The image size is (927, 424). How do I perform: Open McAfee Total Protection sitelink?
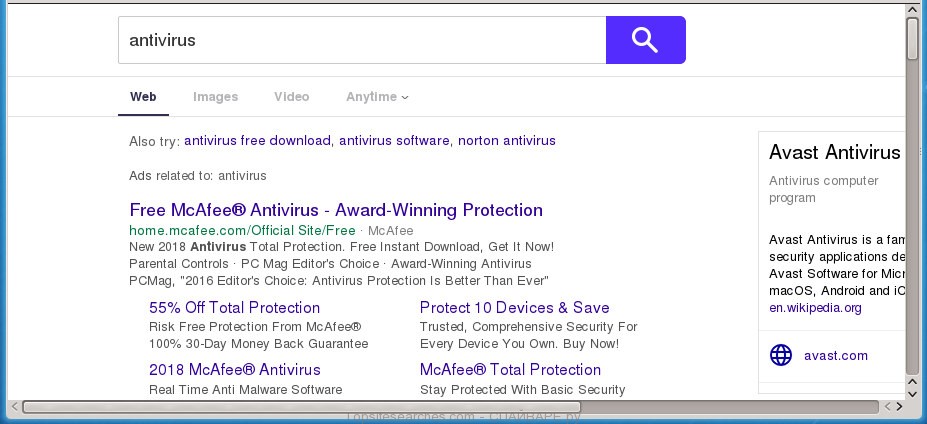coord(510,370)
